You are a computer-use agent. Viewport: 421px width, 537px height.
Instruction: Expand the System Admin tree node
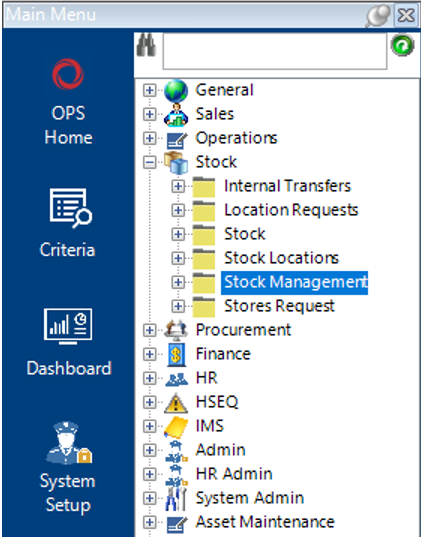point(149,498)
